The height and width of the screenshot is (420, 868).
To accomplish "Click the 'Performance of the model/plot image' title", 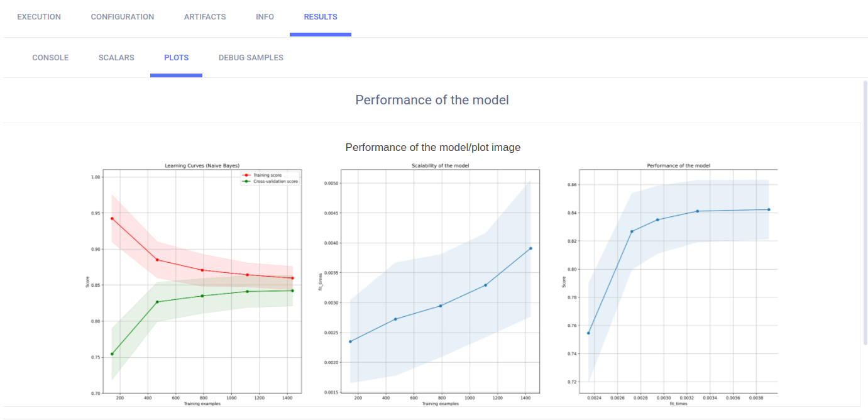I will coord(432,147).
